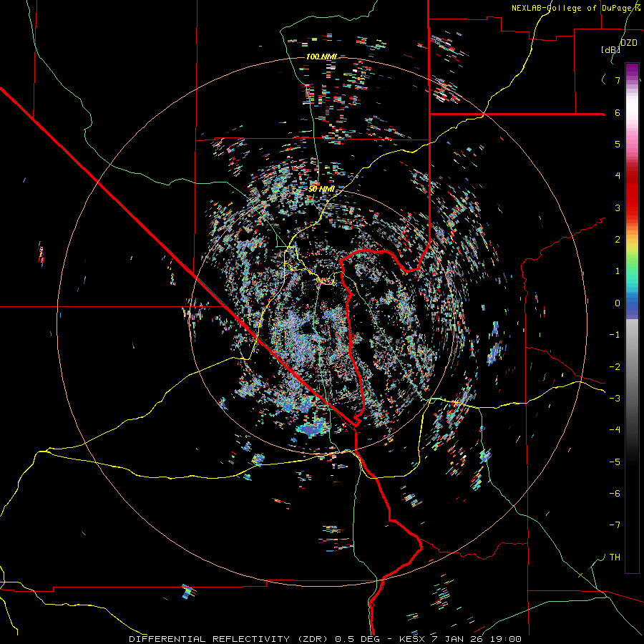644x644 pixels.
Task: Click the 100 NMI range ring label
Action: pos(321,57)
